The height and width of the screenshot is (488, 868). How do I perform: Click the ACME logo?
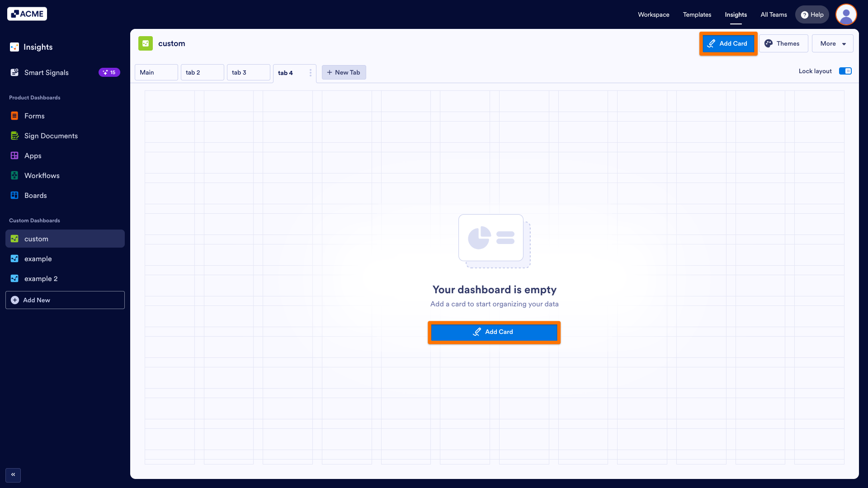[x=27, y=14]
